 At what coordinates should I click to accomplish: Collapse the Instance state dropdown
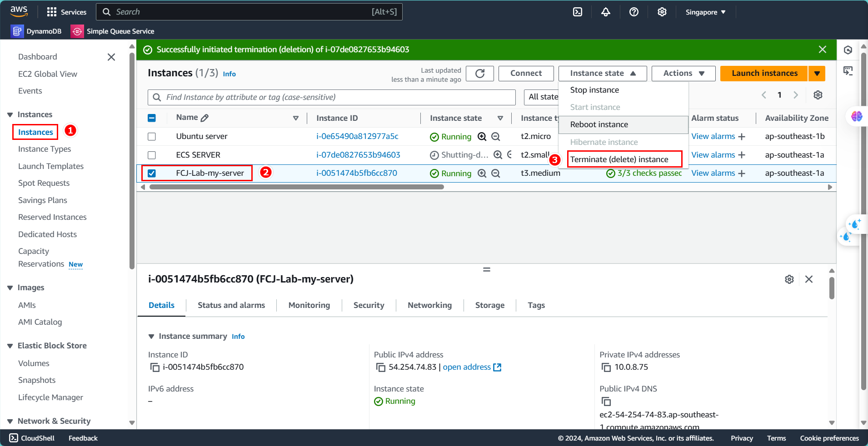tap(603, 74)
